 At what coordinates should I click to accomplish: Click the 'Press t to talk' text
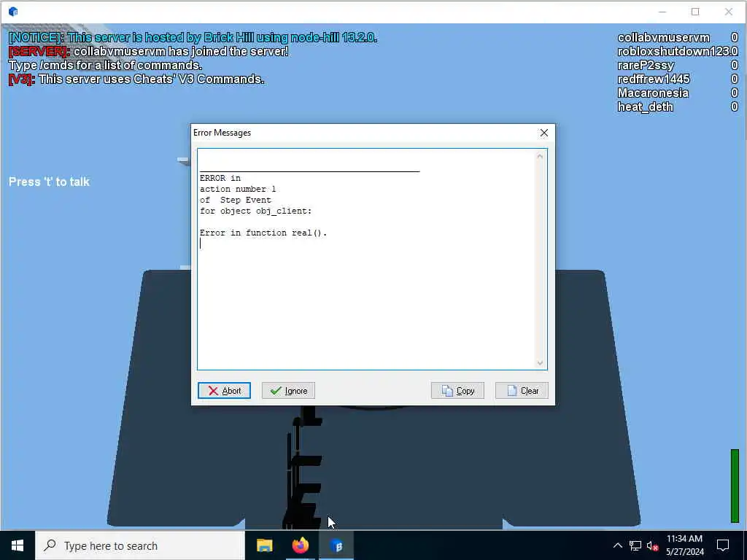tap(49, 182)
